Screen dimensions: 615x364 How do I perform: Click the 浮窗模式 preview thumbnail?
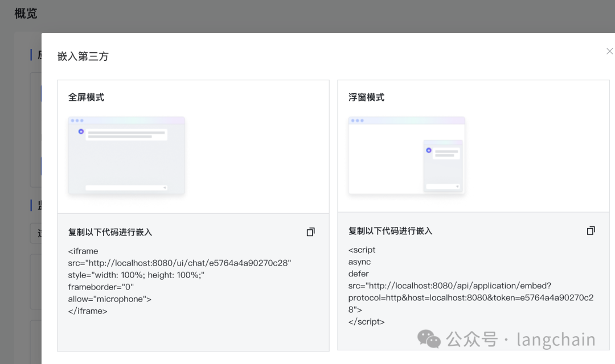[x=407, y=155]
